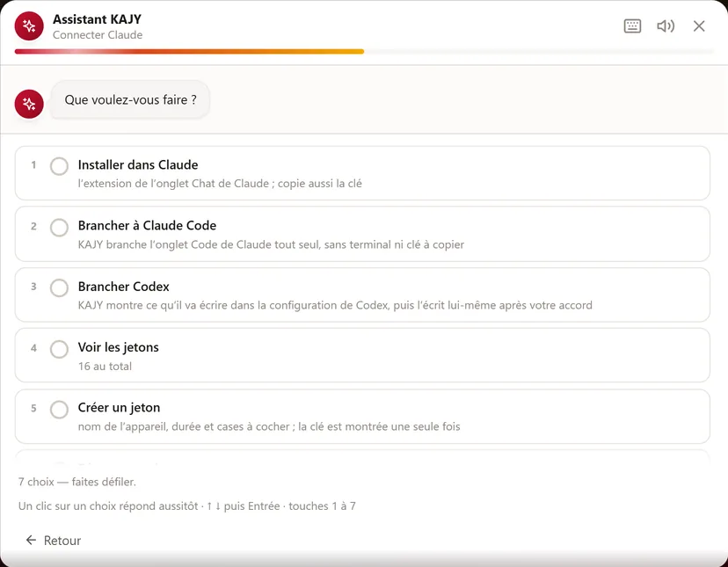
Task: Click number 2 beside Brancher à Claude Code
Action: tap(33, 226)
